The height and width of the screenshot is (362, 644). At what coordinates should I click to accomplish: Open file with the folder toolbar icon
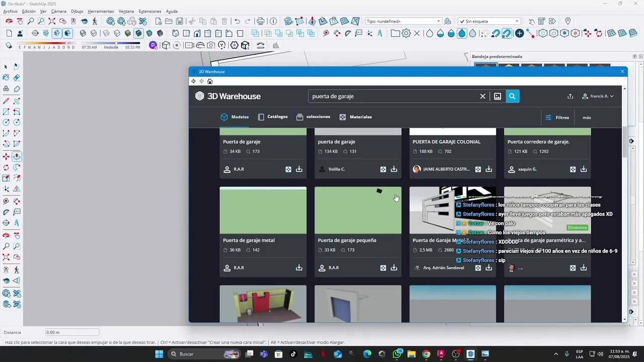169,21
